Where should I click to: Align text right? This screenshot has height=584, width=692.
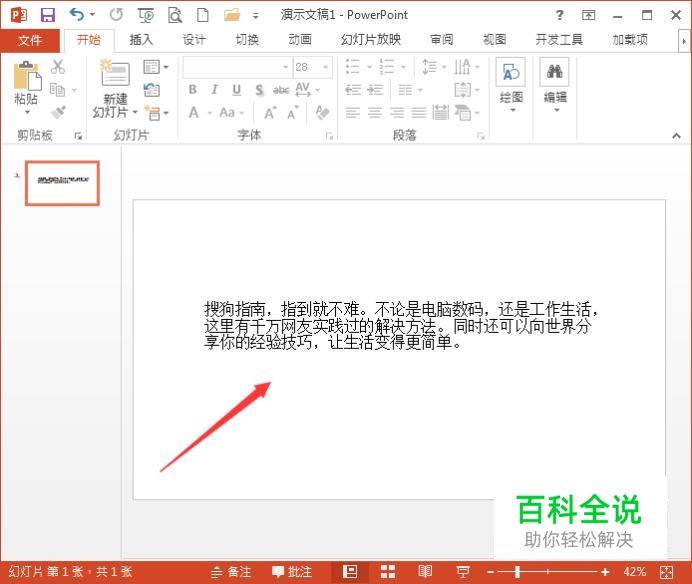click(397, 113)
